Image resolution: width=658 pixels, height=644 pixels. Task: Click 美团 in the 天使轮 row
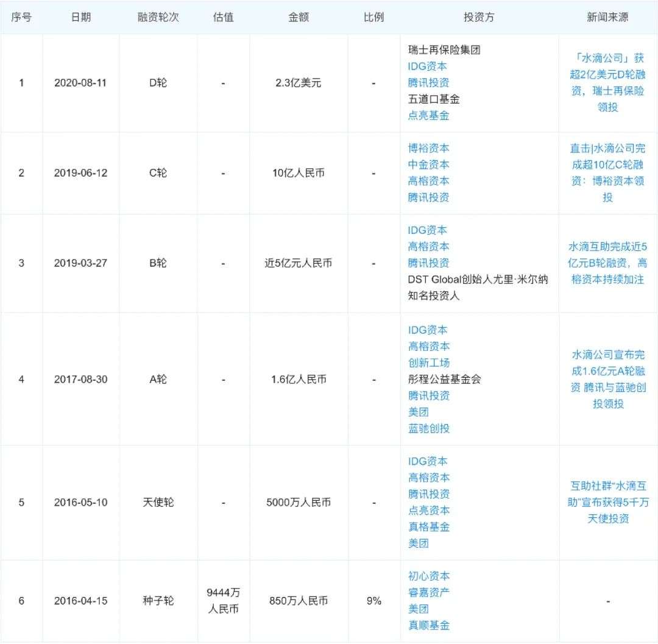coord(419,543)
